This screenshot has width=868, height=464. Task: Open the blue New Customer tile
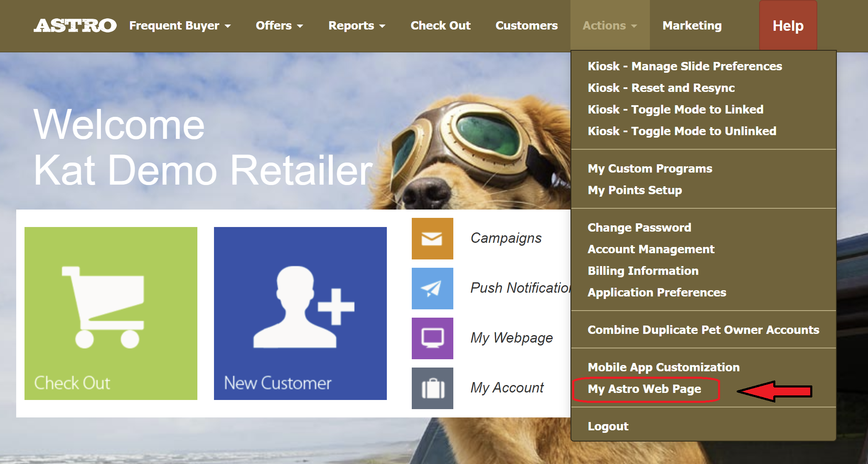point(300,313)
